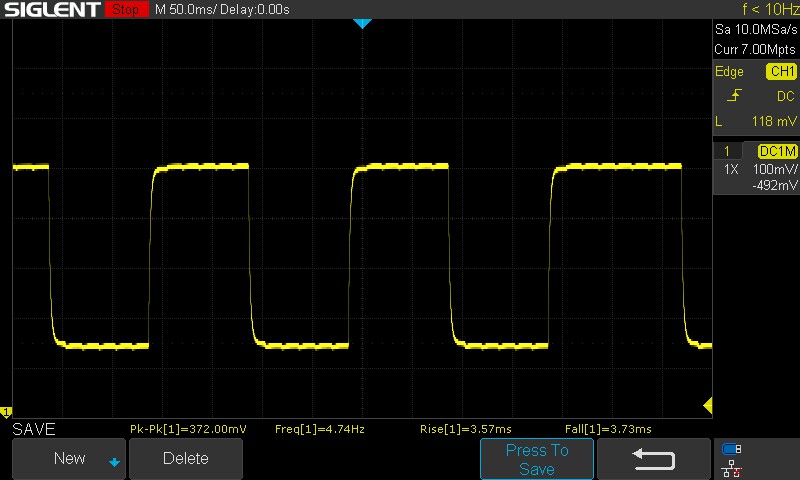
Task: Open the New dropdown arrow
Action: (x=114, y=462)
